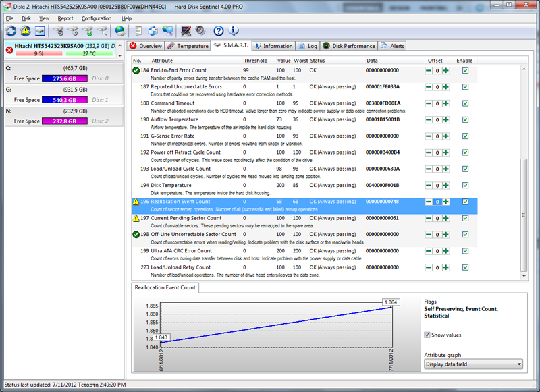Open help via the blue question mark icon

tap(218, 31)
